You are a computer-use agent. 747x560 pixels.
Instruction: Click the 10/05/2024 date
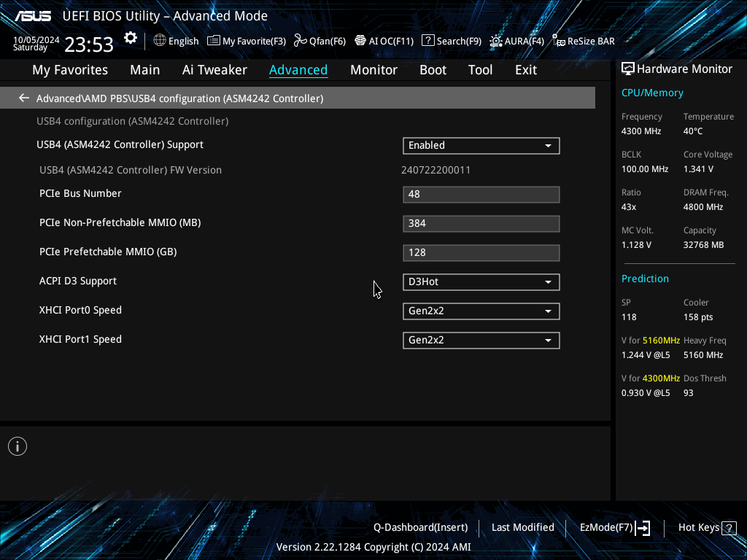pos(36,40)
